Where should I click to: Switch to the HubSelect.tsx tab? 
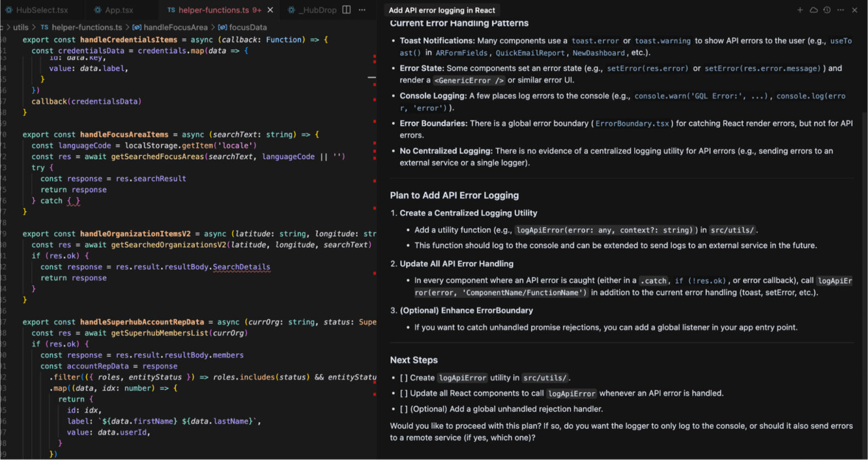click(x=40, y=10)
